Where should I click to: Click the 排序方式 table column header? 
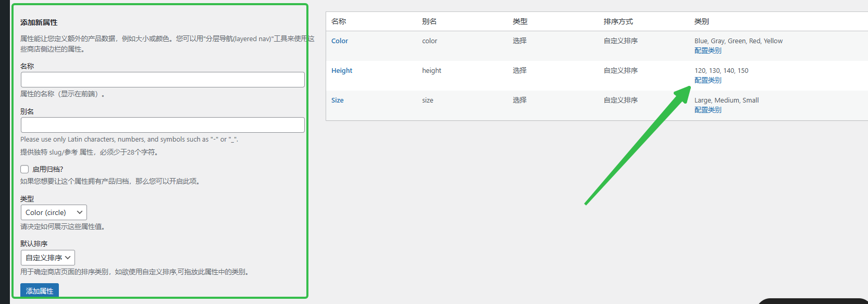[x=618, y=21]
